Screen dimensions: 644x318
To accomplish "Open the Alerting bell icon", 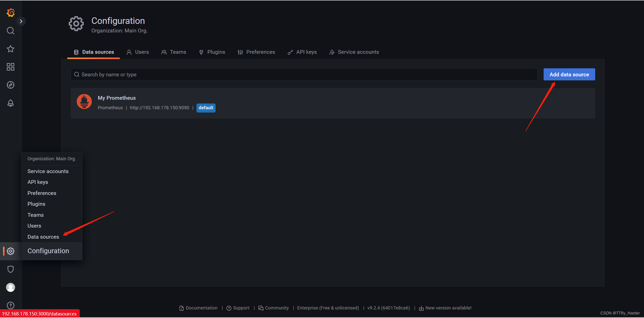I will coord(11,103).
